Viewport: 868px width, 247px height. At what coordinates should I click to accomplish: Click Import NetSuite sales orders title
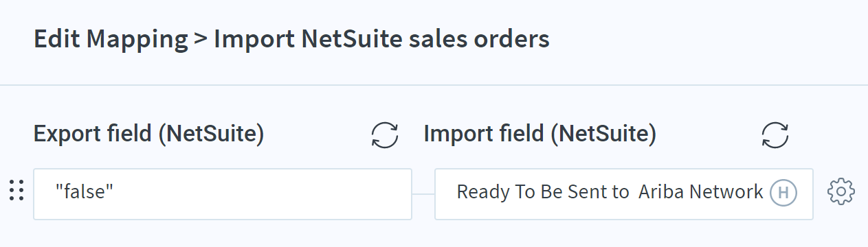click(x=381, y=39)
